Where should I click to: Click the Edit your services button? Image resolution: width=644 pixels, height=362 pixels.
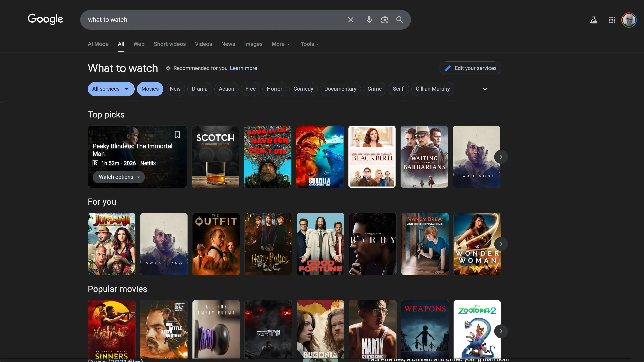[x=470, y=68]
